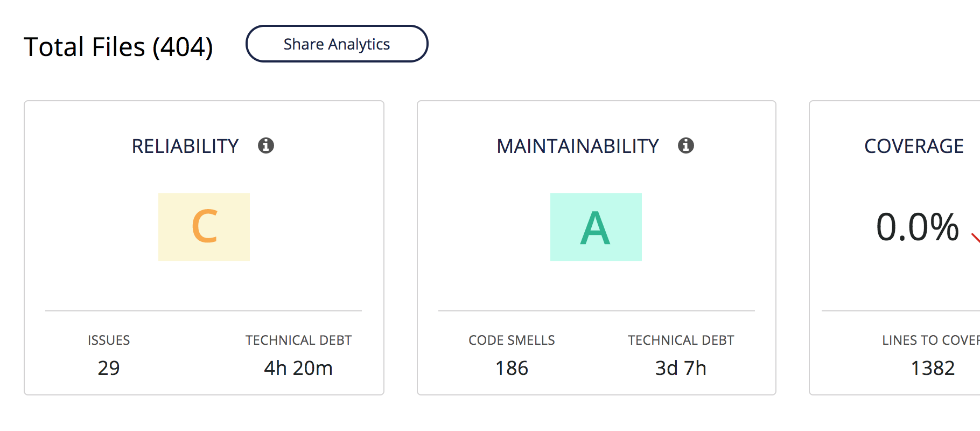Click the 0.0% coverage value
This screenshot has width=980, height=431.
918,227
